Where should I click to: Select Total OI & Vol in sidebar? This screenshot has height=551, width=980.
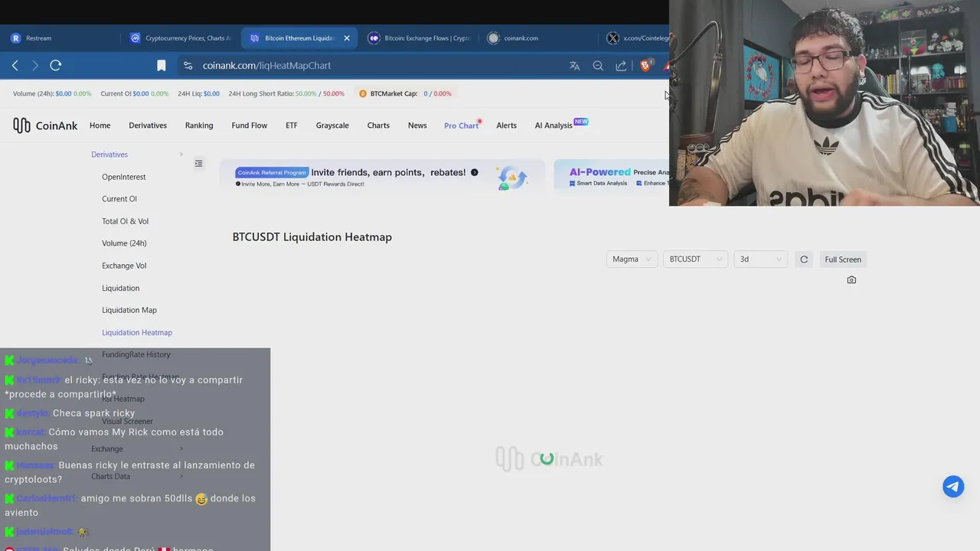(126, 221)
